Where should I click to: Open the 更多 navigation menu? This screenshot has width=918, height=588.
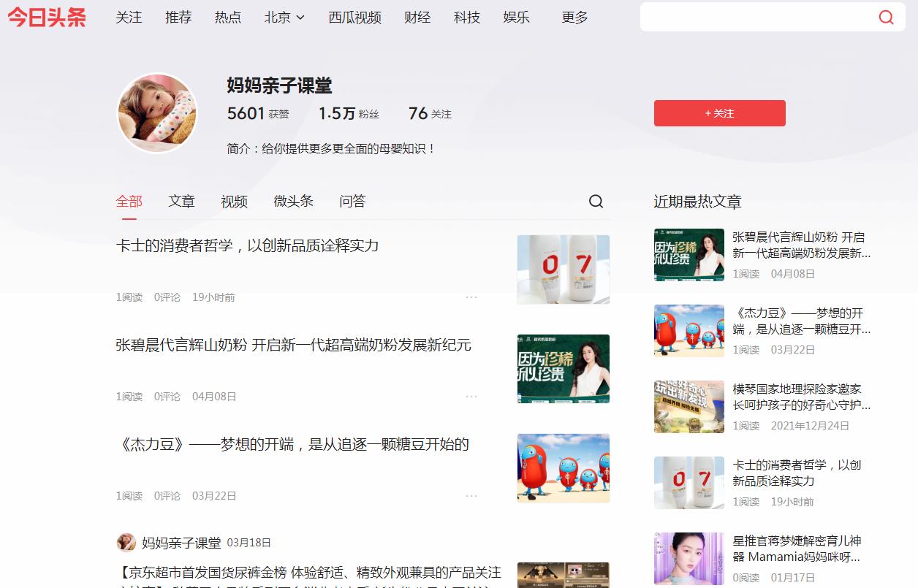[574, 18]
